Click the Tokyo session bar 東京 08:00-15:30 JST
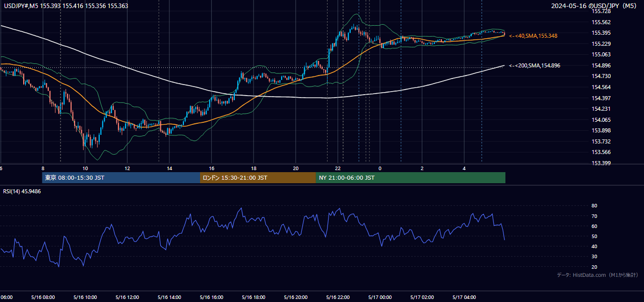The height and width of the screenshot is (302, 644). [121, 178]
